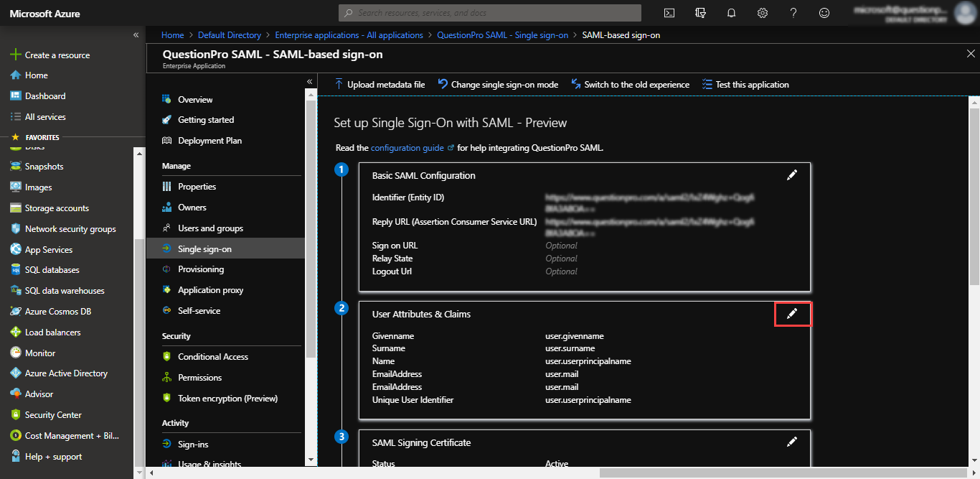Open the configuration guide link

pos(407,148)
